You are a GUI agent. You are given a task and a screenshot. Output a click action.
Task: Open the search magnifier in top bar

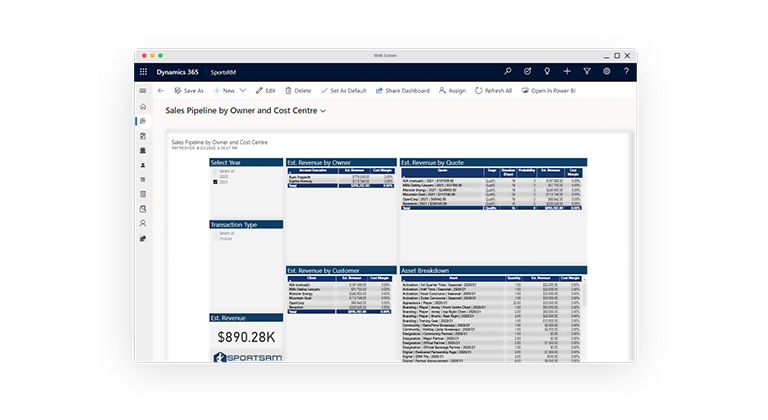(508, 72)
